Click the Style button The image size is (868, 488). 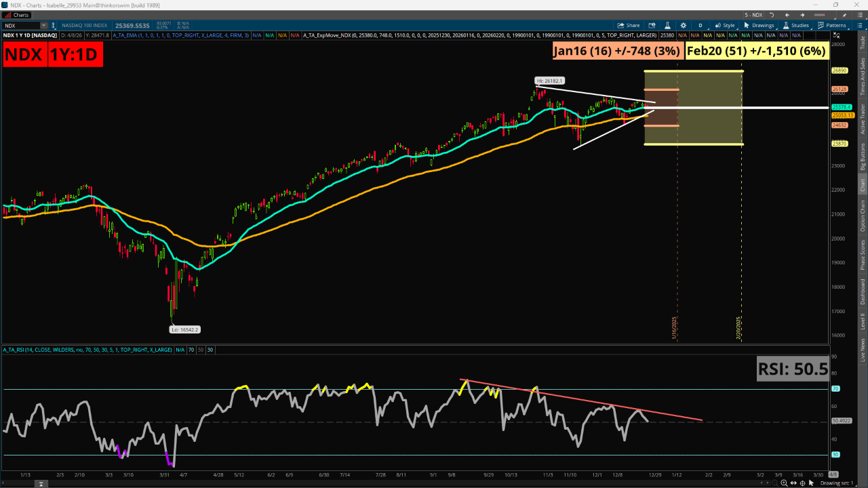pyautogui.click(x=726, y=25)
